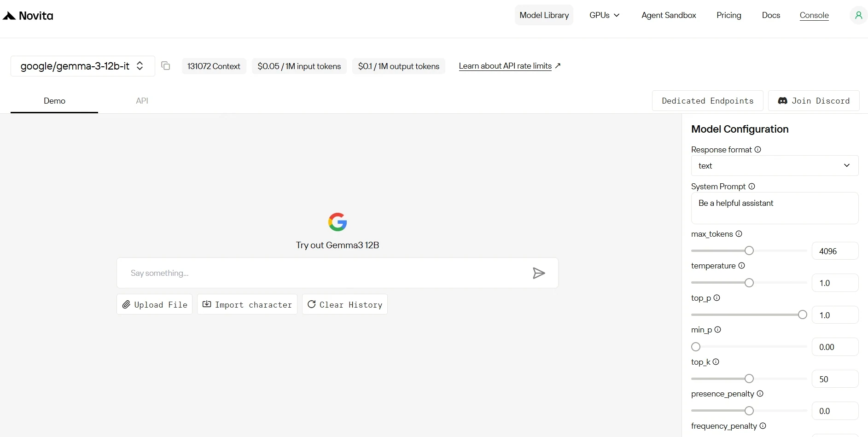Click the Try out Gemma3 12B text

pos(338,245)
